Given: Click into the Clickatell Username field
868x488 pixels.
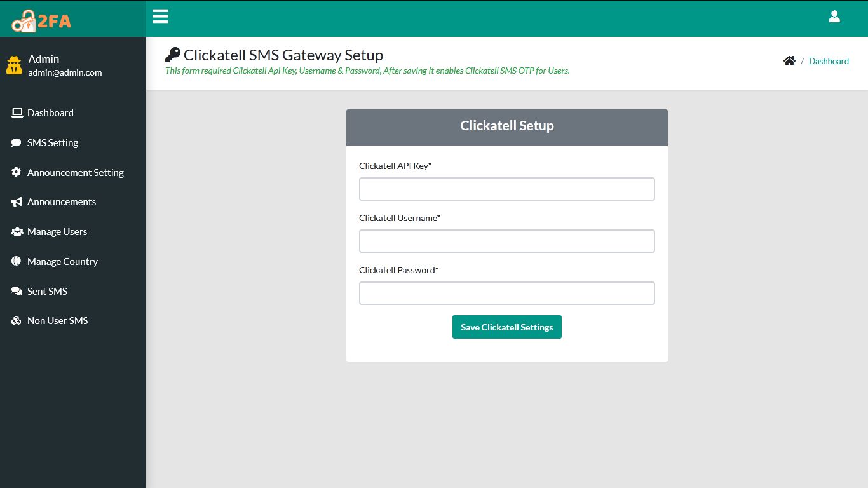Looking at the screenshot, I should (x=506, y=241).
